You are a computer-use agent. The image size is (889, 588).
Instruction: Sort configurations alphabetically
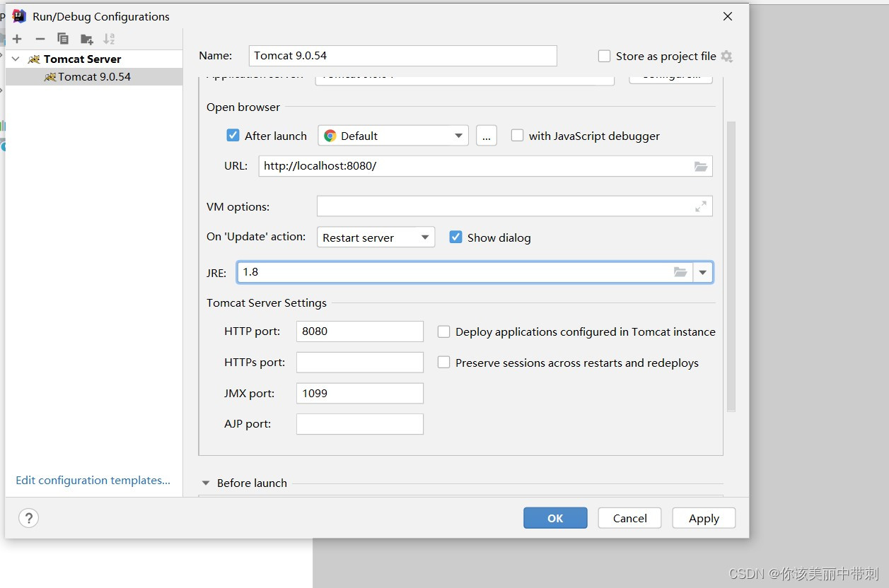(109, 39)
